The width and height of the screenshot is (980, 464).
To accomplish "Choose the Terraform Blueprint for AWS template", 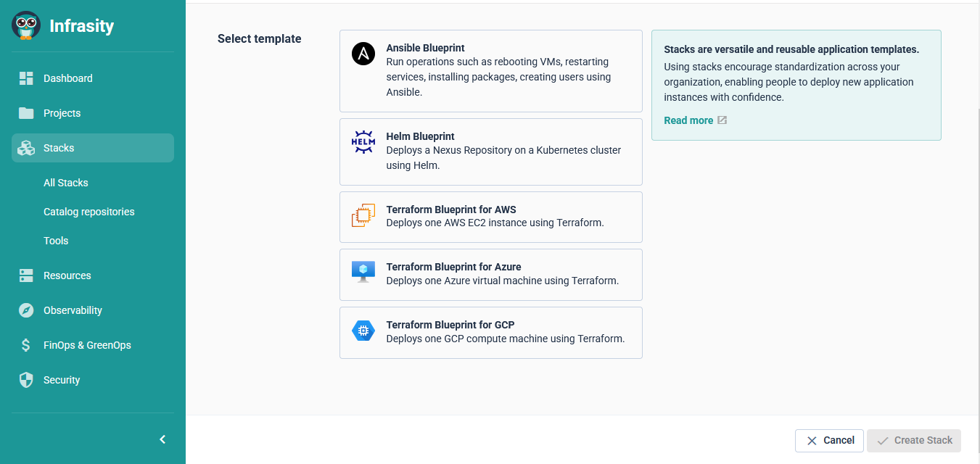I will click(490, 217).
